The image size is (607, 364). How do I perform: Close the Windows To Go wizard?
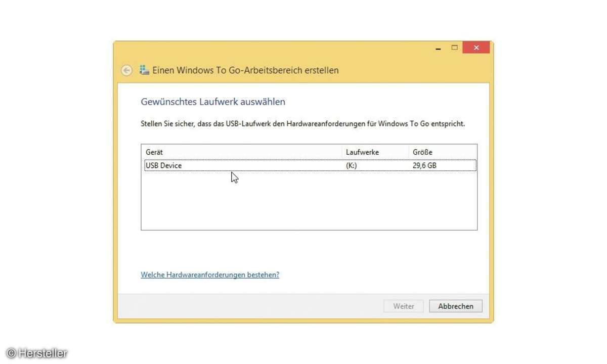tap(476, 48)
